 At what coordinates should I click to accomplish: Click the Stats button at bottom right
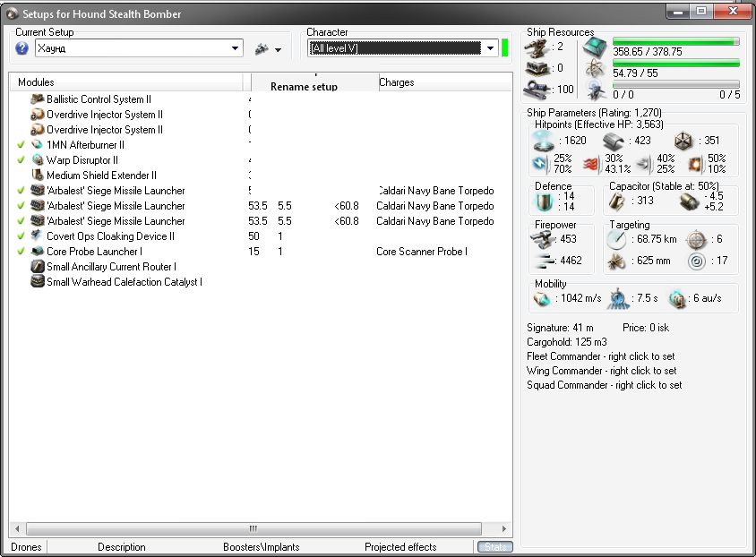(495, 547)
